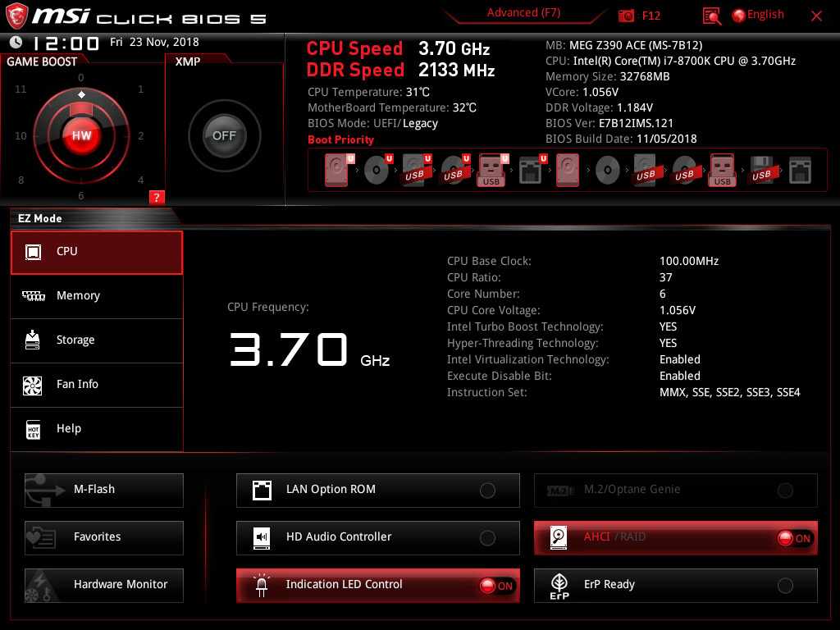Click the 12:00 system time
The height and width of the screenshot is (630, 840).
[66, 43]
